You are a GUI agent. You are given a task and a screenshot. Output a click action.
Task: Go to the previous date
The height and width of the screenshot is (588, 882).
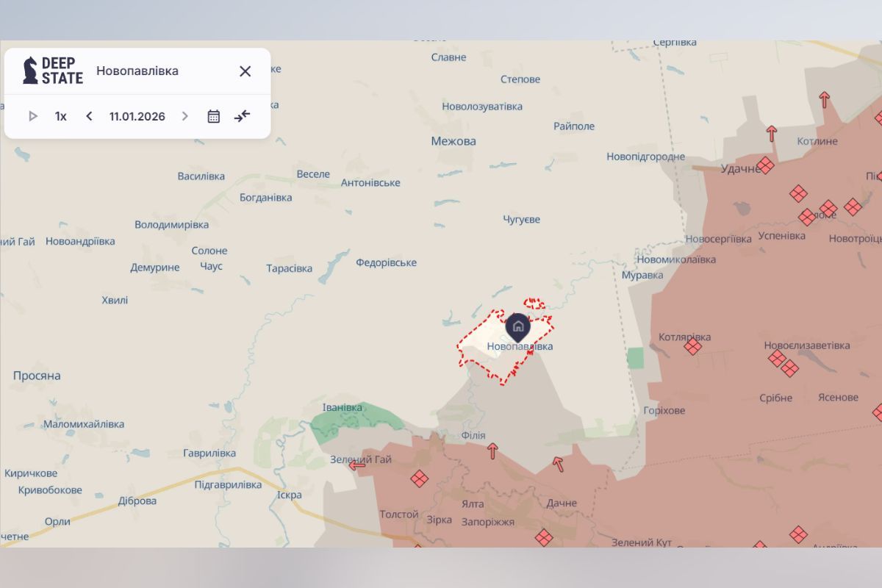coord(89,116)
